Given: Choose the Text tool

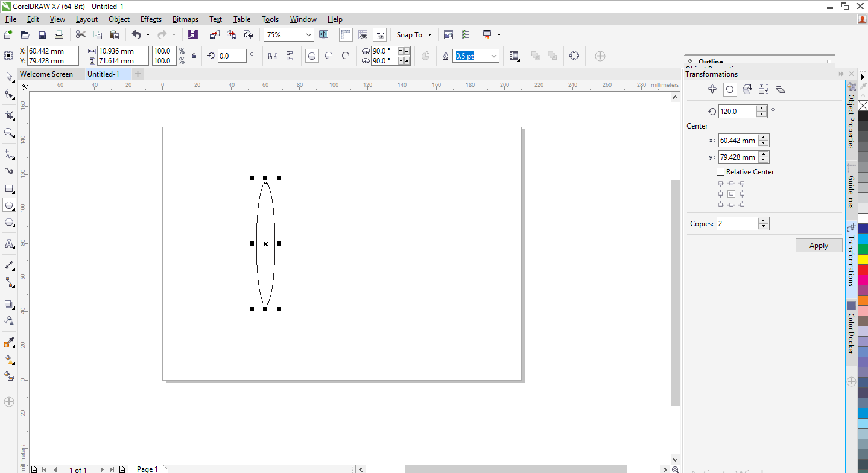Looking at the screenshot, I should [x=9, y=244].
